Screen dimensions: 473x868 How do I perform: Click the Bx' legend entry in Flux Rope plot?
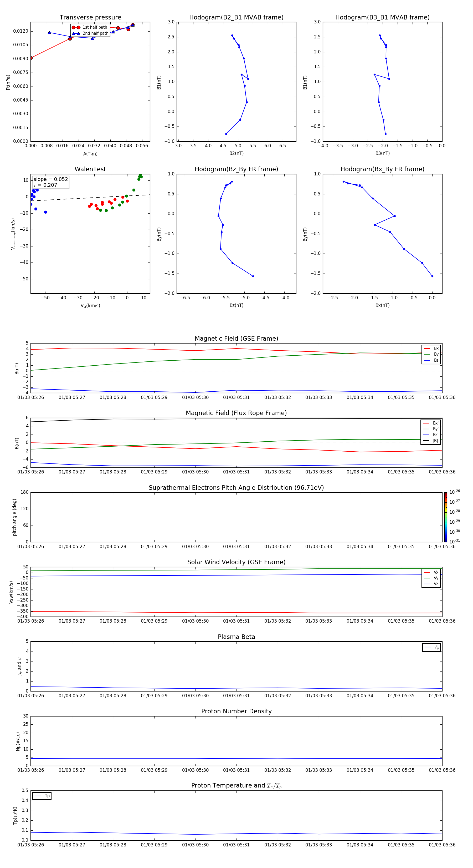point(431,423)
